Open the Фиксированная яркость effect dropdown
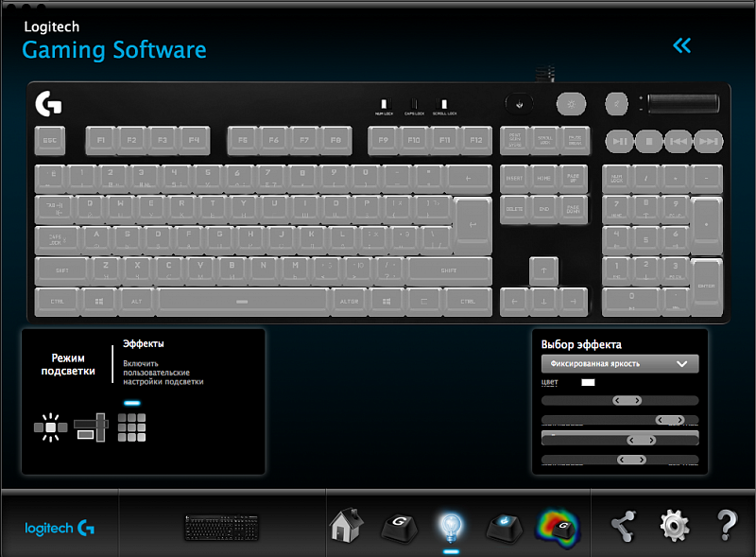This screenshot has width=756, height=557. [620, 364]
